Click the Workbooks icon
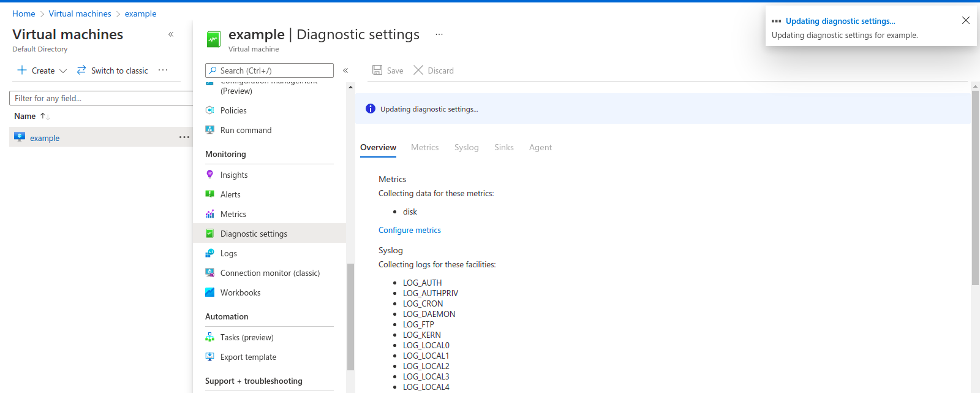The height and width of the screenshot is (393, 980). click(x=209, y=292)
